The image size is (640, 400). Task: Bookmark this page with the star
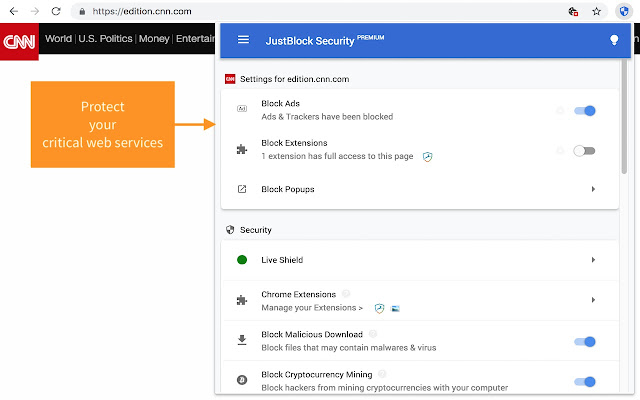click(597, 12)
